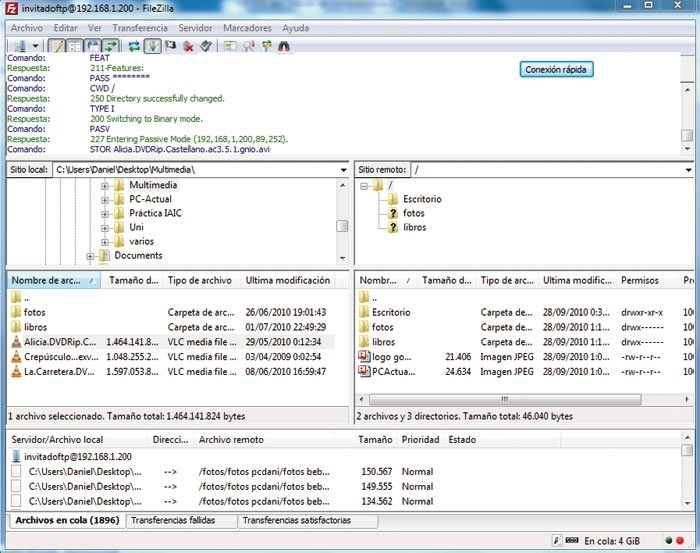Search remote files with binoculars icon
700x553 pixels.
(284, 46)
